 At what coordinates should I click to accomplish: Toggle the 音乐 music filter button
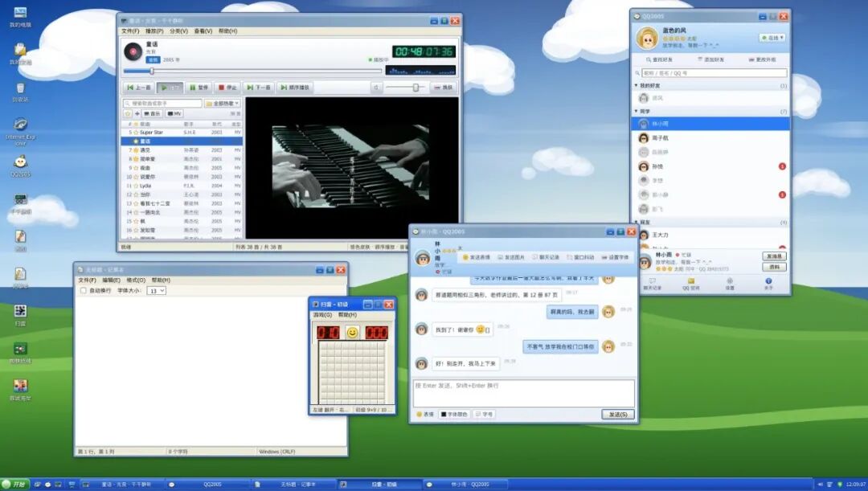pos(152,113)
